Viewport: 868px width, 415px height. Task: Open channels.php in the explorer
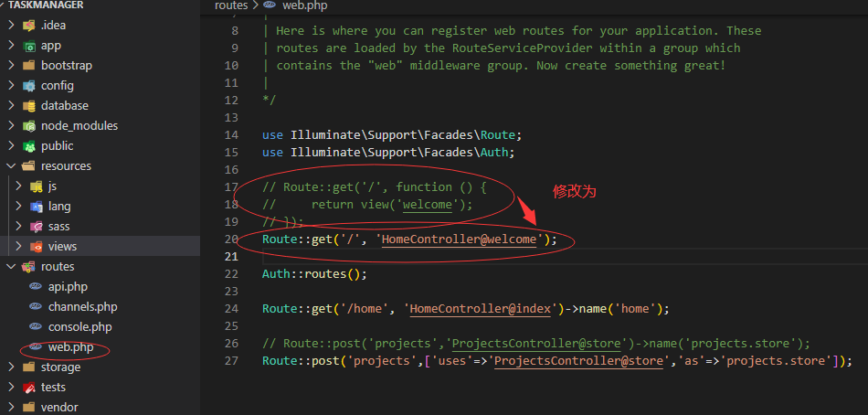point(82,307)
